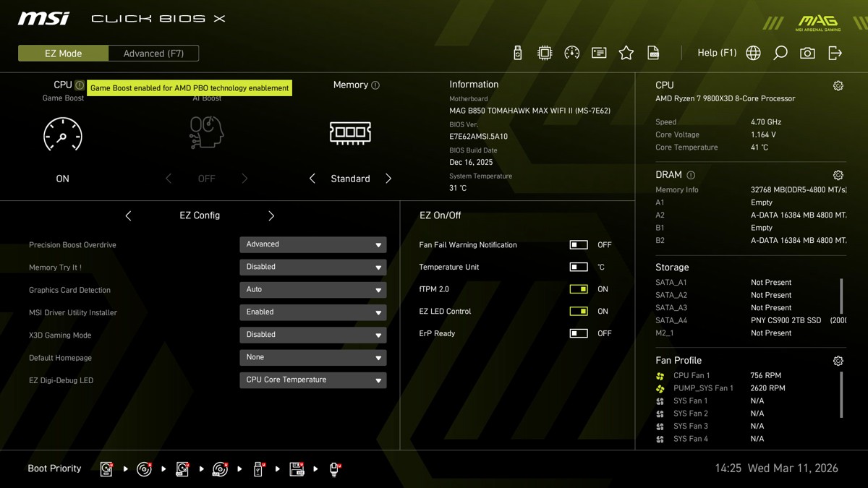Open the search magnifier icon
The width and height of the screenshot is (868, 488).
pos(780,53)
